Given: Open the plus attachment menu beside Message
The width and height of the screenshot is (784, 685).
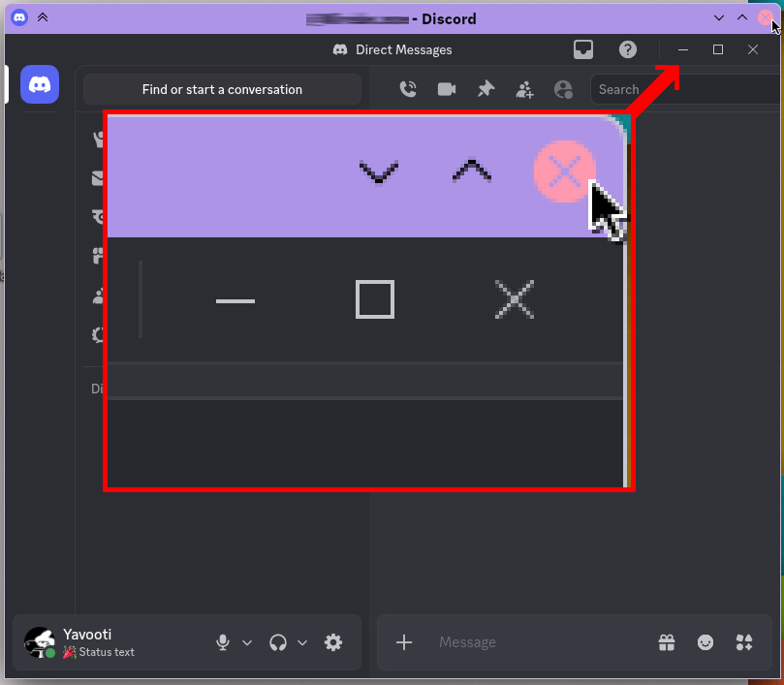Looking at the screenshot, I should click(405, 642).
